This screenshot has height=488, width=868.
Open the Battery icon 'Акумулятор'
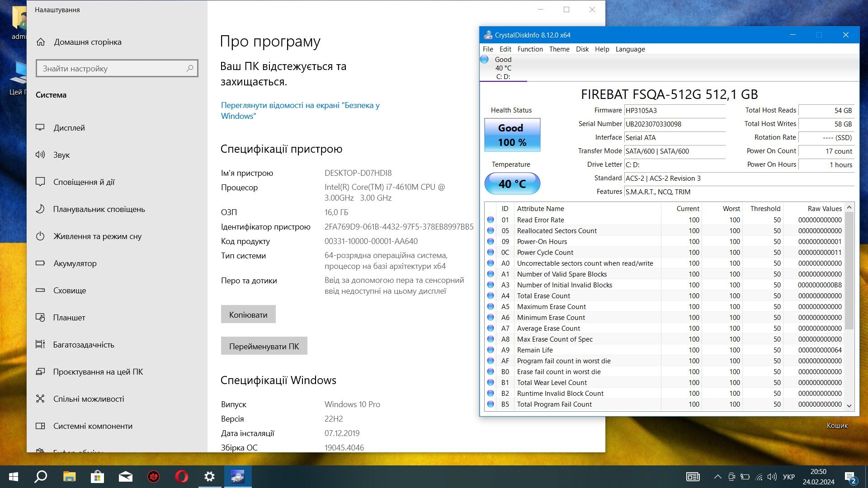[x=40, y=263]
